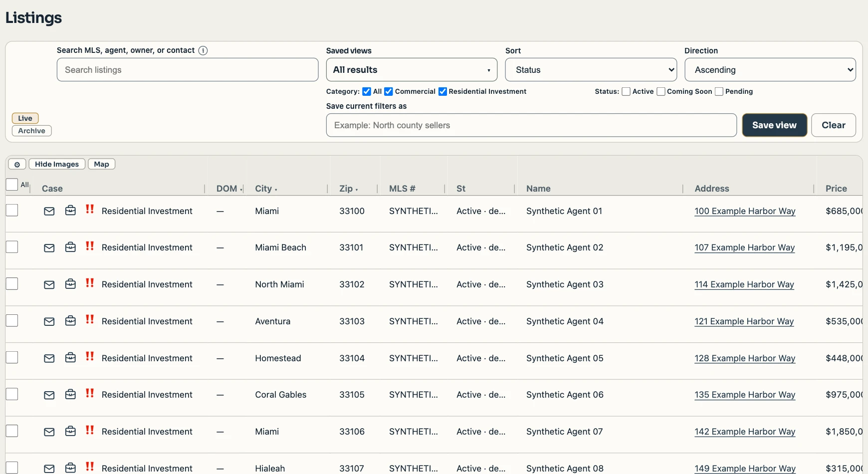Email Synthetic Agent 07 via envelope icon

[x=49, y=432]
